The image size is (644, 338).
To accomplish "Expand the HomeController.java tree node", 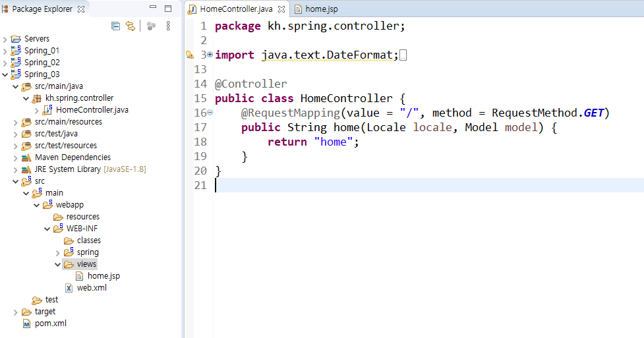I will coord(37,111).
